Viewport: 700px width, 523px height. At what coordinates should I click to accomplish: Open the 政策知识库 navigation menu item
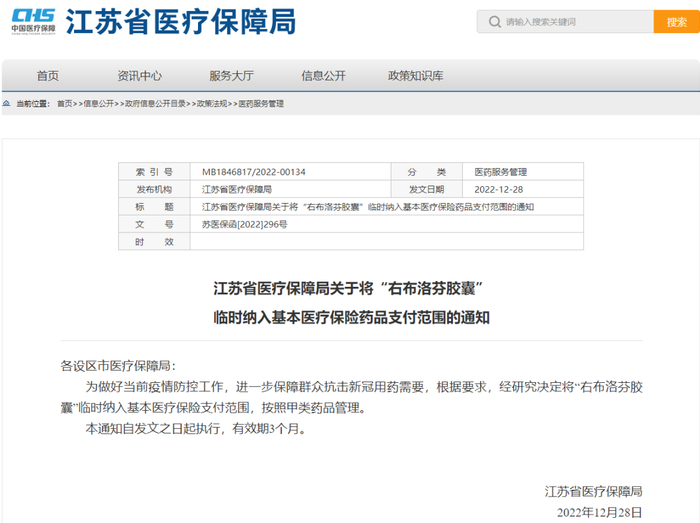click(x=415, y=76)
